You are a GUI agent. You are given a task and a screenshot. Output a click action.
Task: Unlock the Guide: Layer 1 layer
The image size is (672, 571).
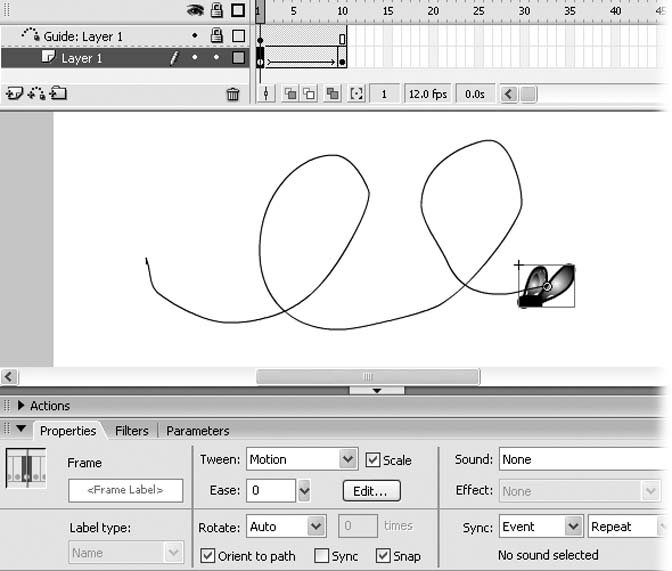216,36
